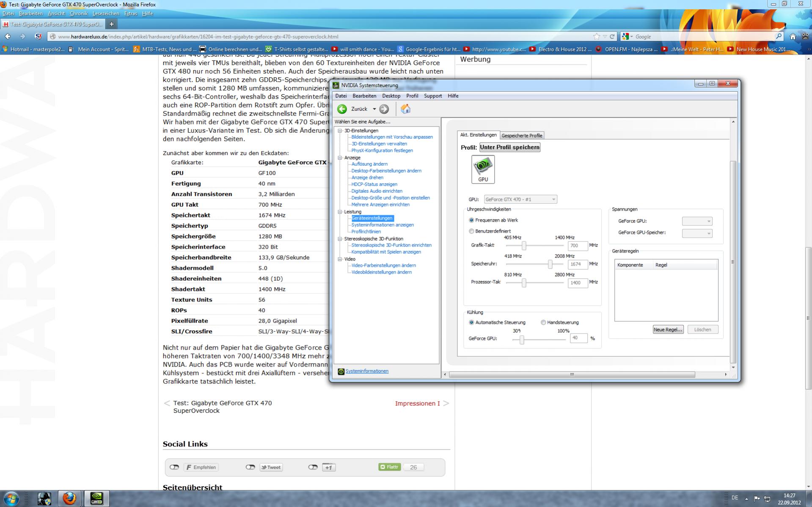Click the Tweet share button
This screenshot has height=507, width=812.
[x=271, y=467]
